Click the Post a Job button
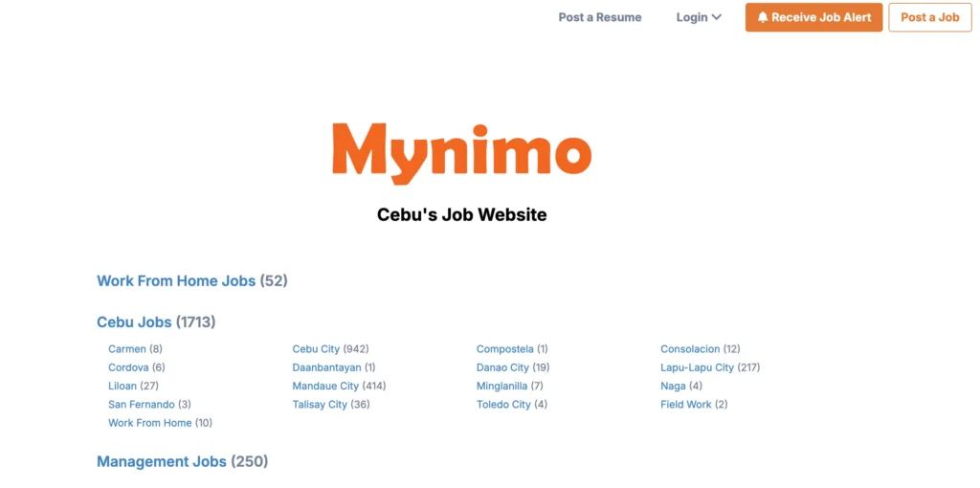Screen dimensions: 980x488 coord(929,17)
